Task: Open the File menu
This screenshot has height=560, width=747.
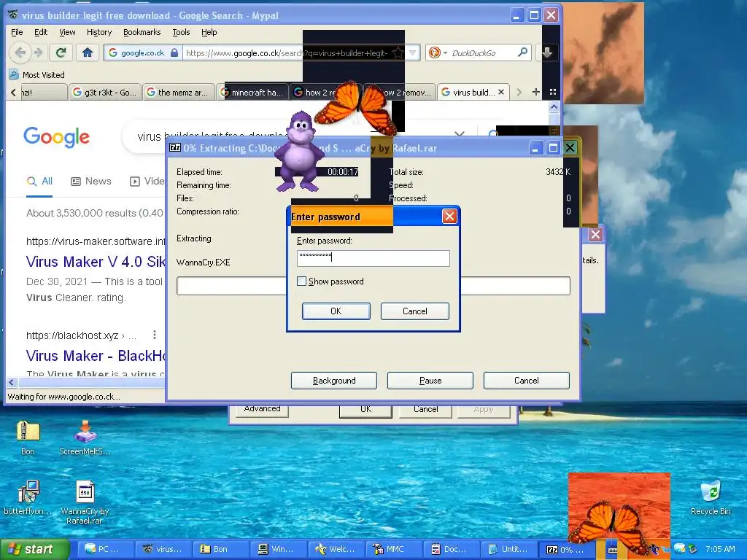Action: (17, 32)
